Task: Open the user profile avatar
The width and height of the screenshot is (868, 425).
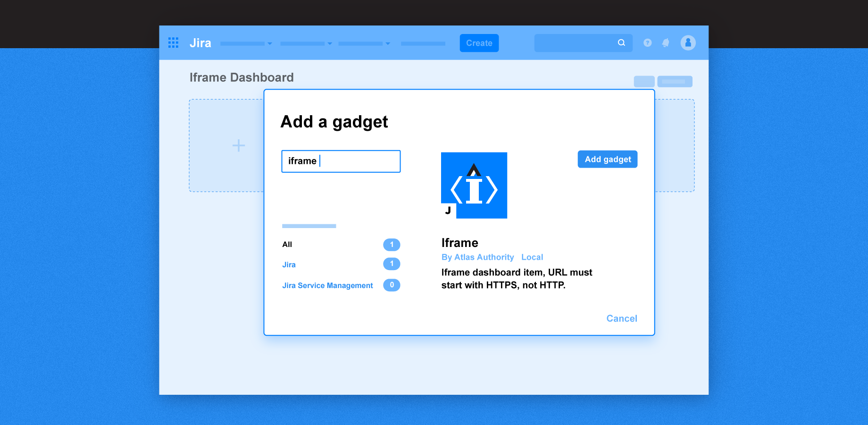Action: pyautogui.click(x=688, y=42)
